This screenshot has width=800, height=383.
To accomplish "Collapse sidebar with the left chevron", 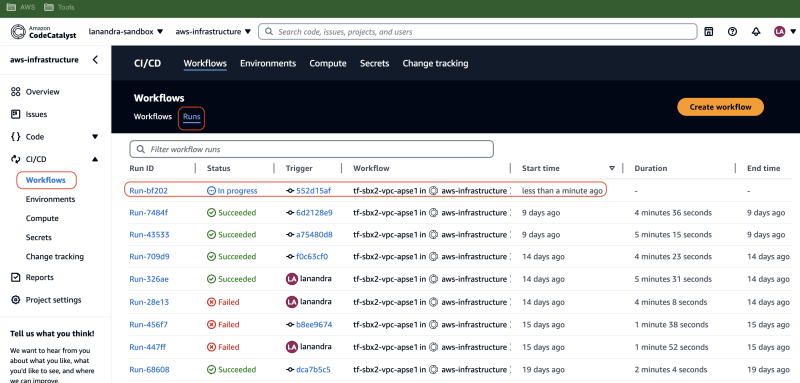I will (95, 60).
